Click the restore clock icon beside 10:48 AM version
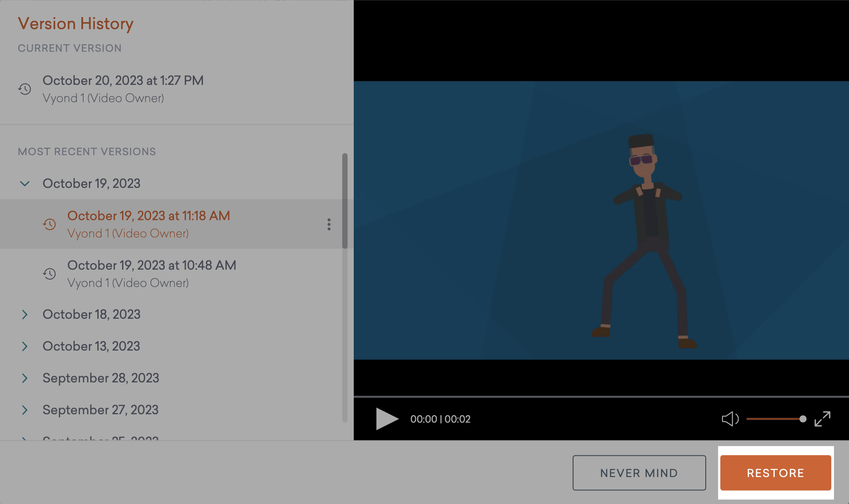 [x=50, y=273]
